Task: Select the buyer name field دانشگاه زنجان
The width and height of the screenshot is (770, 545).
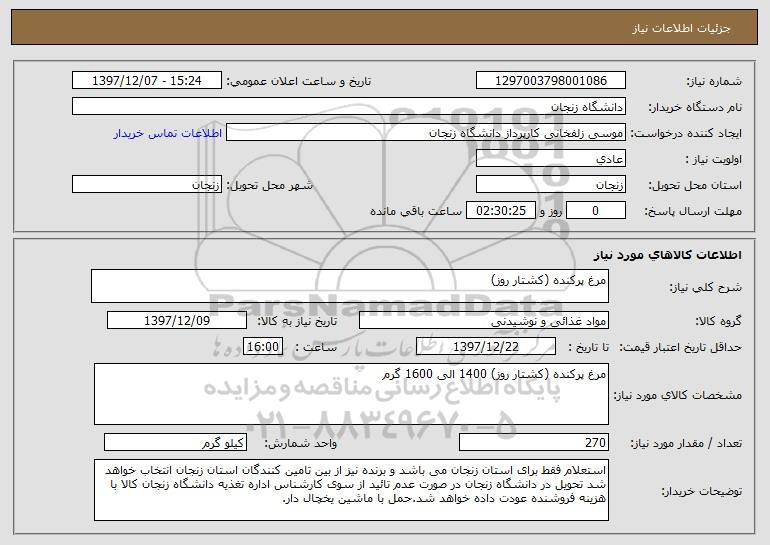Action: pyautogui.click(x=349, y=107)
